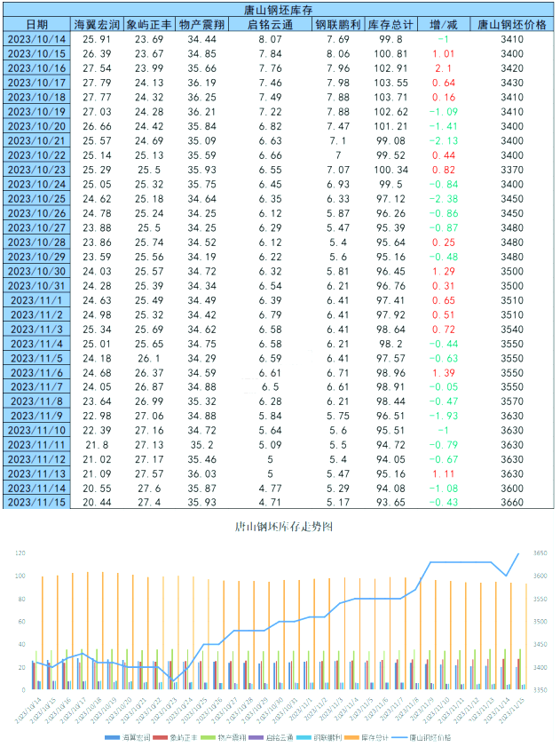Image resolution: width=560 pixels, height=755 pixels.
Task: Select 库存总计 value 100.34 on 2023/10/23
Action: (390, 170)
